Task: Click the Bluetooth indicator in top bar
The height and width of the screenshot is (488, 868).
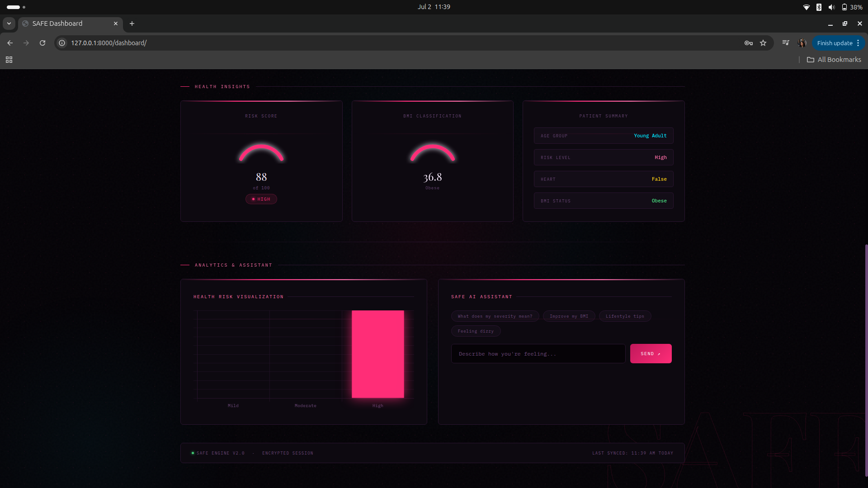Action: 819,7
